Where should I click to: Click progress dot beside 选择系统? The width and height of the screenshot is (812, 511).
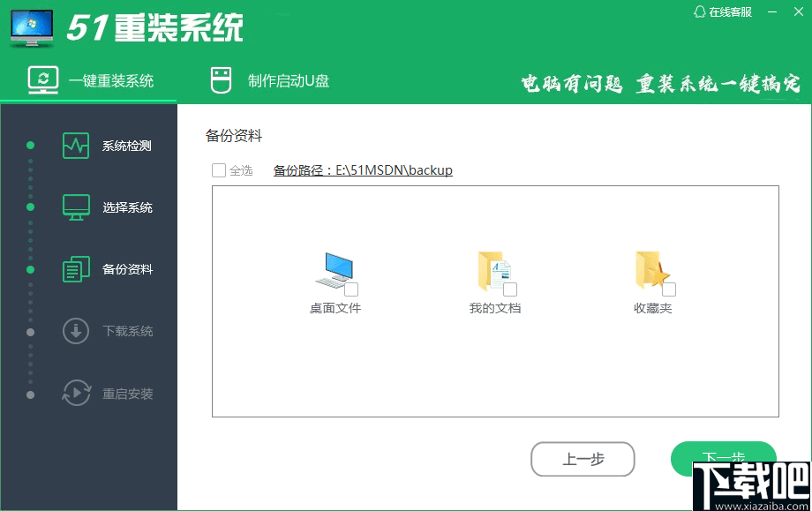(31, 207)
